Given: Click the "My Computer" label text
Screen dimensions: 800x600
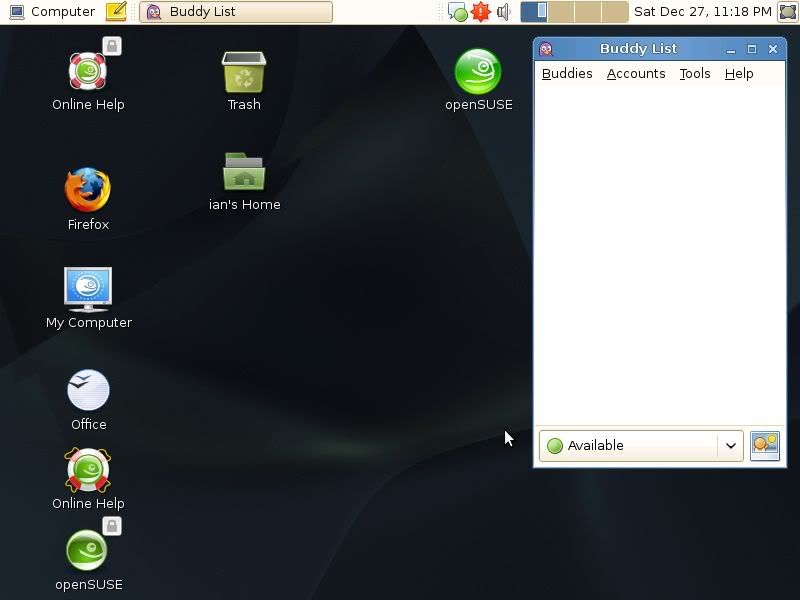Looking at the screenshot, I should [89, 323].
